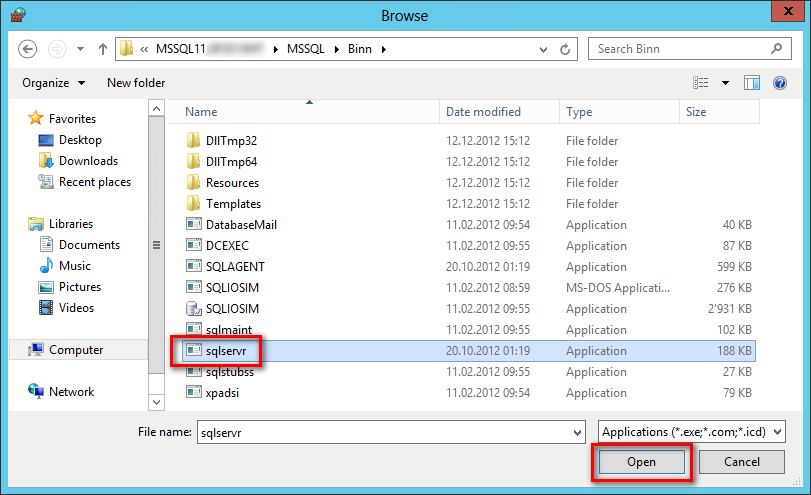Refresh the Binn folder listing

click(x=566, y=48)
